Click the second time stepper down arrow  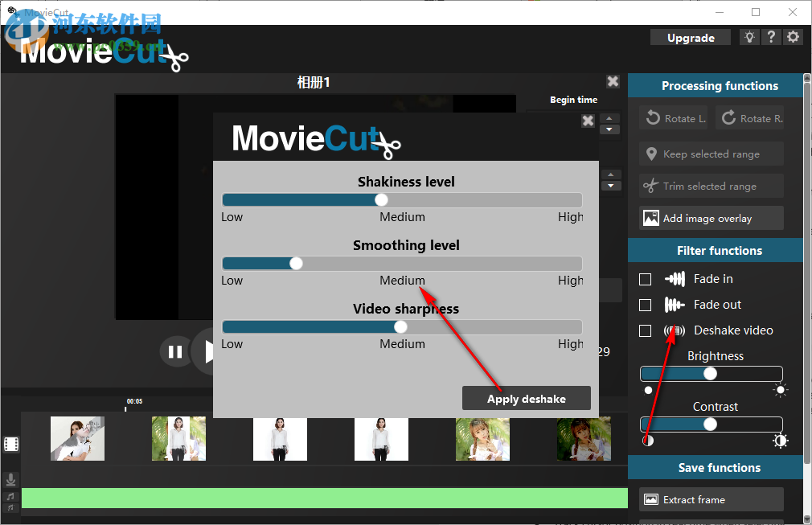610,186
